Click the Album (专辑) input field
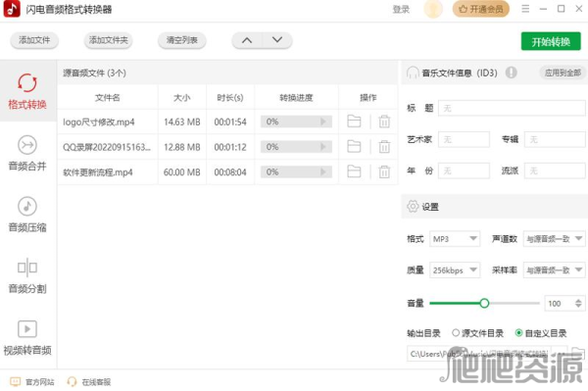Screen dimensions: 588x391 pyautogui.click(x=555, y=139)
